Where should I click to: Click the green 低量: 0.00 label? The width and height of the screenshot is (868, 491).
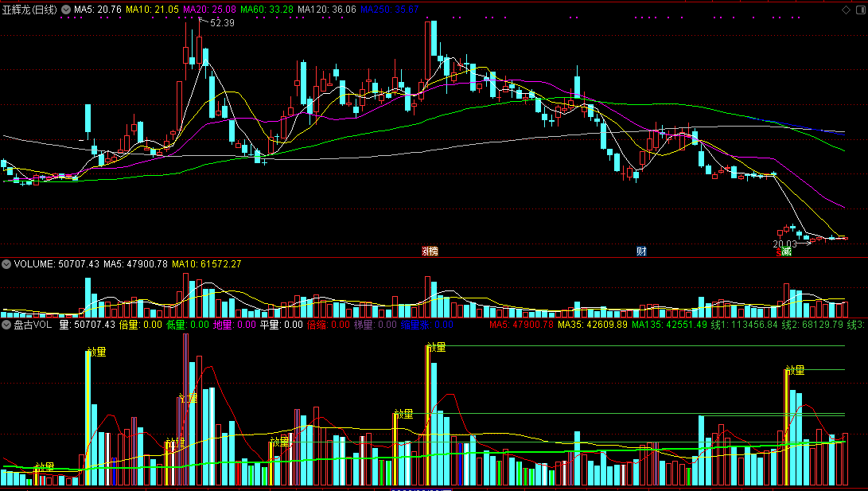pos(188,325)
